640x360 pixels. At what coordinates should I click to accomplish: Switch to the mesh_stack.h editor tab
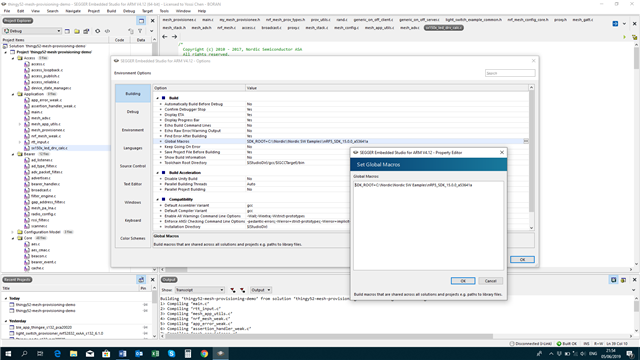[174, 28]
